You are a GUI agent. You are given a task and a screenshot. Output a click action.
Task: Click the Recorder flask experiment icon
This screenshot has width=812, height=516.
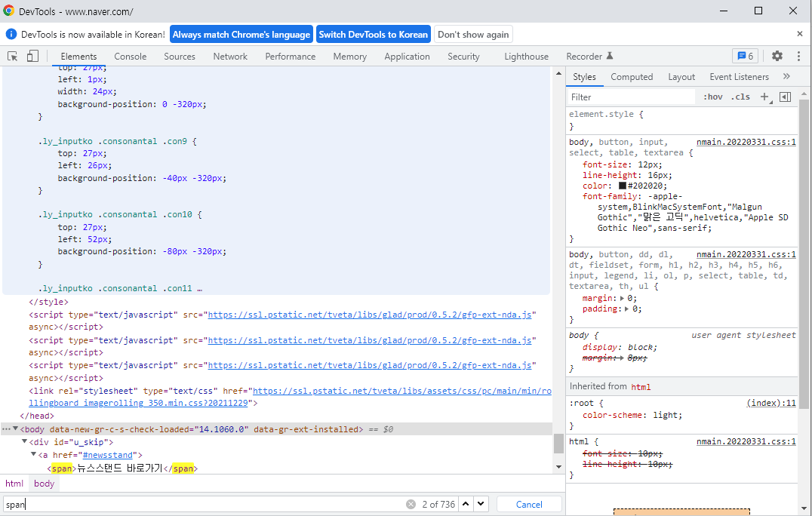pyautogui.click(x=610, y=56)
